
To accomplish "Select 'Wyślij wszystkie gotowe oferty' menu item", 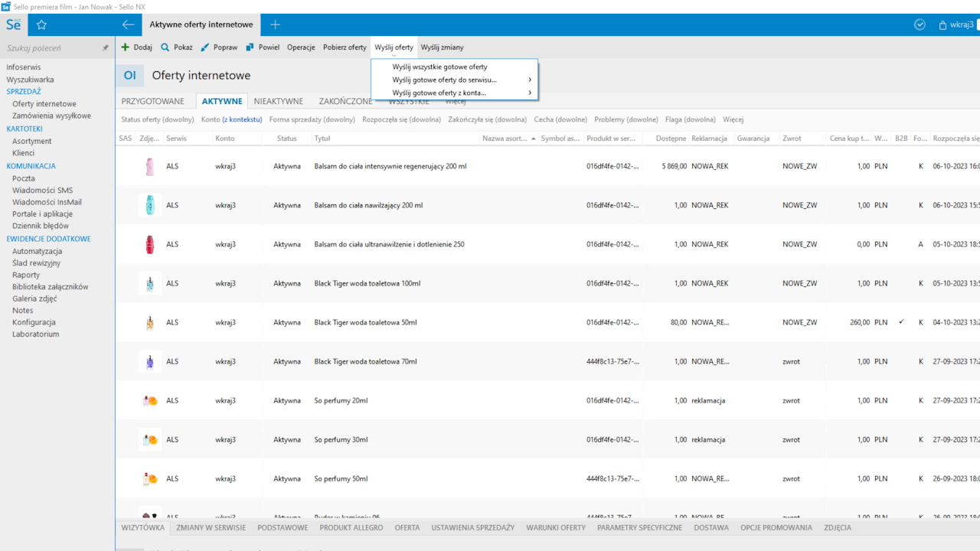I will (439, 67).
